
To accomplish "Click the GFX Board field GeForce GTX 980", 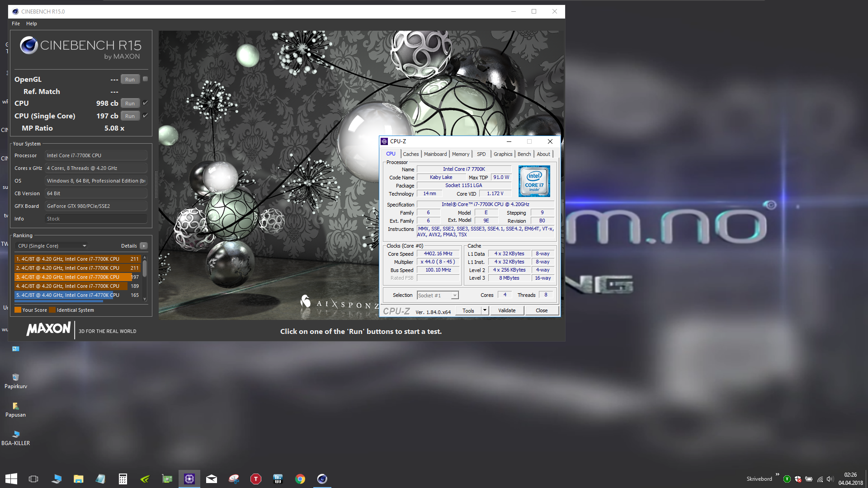I will [x=96, y=206].
